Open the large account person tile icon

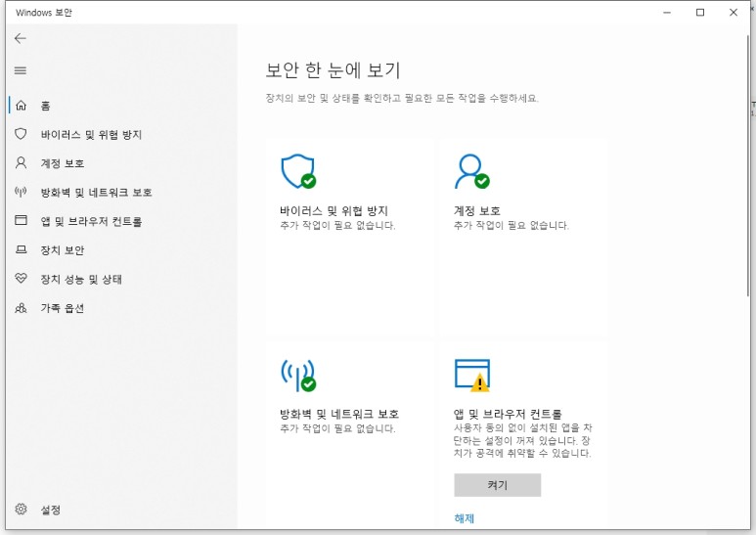[x=472, y=171]
